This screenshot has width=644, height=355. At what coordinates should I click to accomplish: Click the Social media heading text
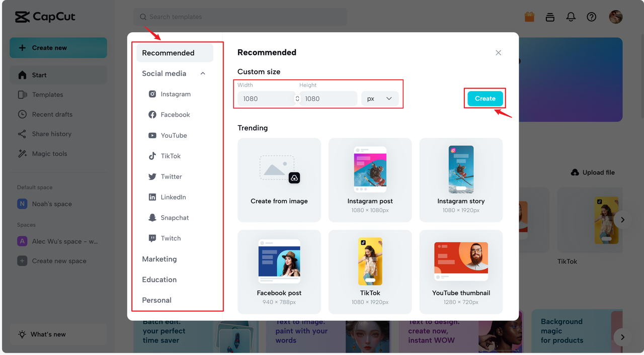click(164, 73)
